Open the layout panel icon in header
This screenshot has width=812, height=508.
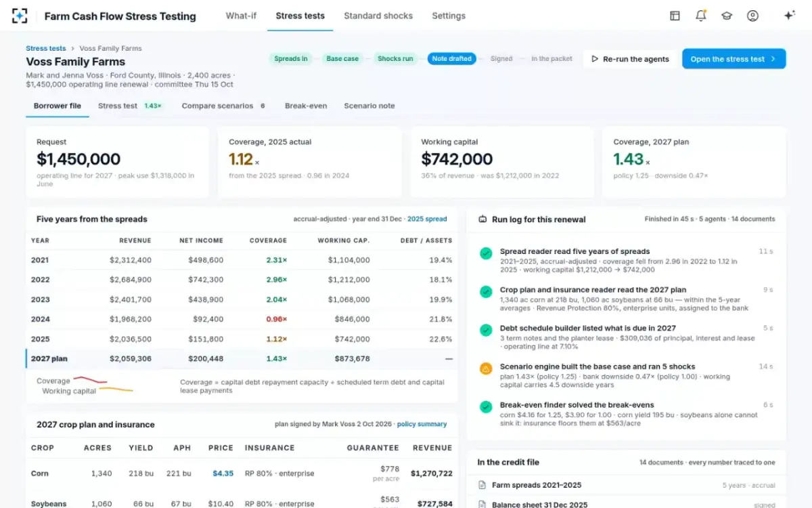click(675, 16)
